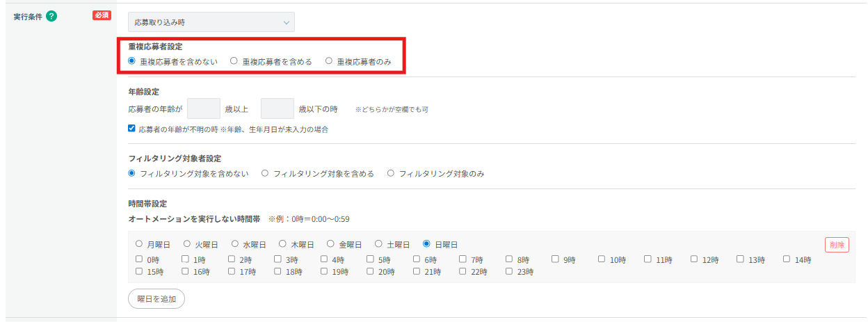Choose 重複応募者のみ radio option
The width and height of the screenshot is (868, 322).
pos(329,61)
